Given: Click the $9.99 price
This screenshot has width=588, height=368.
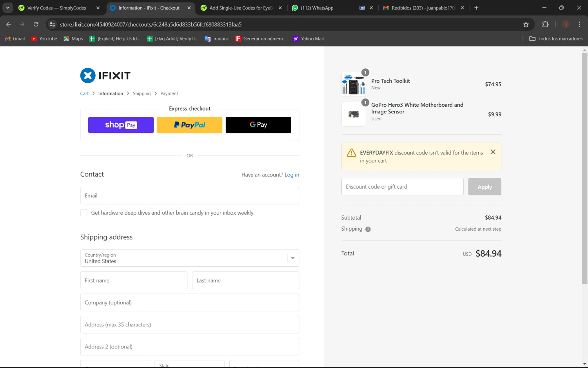Looking at the screenshot, I should 495,115.
